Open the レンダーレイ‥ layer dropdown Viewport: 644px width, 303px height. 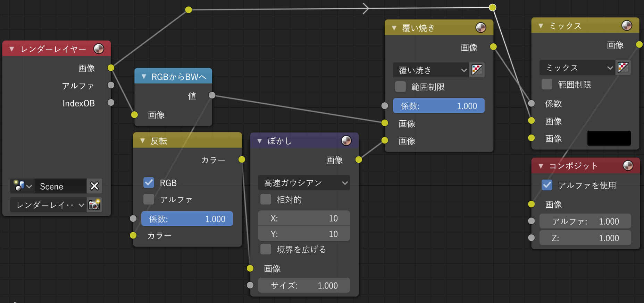point(48,205)
